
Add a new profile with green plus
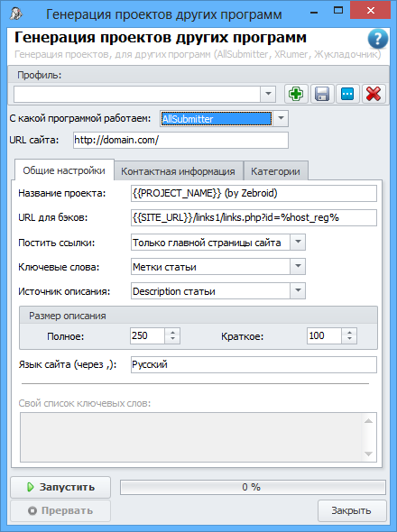(296, 94)
